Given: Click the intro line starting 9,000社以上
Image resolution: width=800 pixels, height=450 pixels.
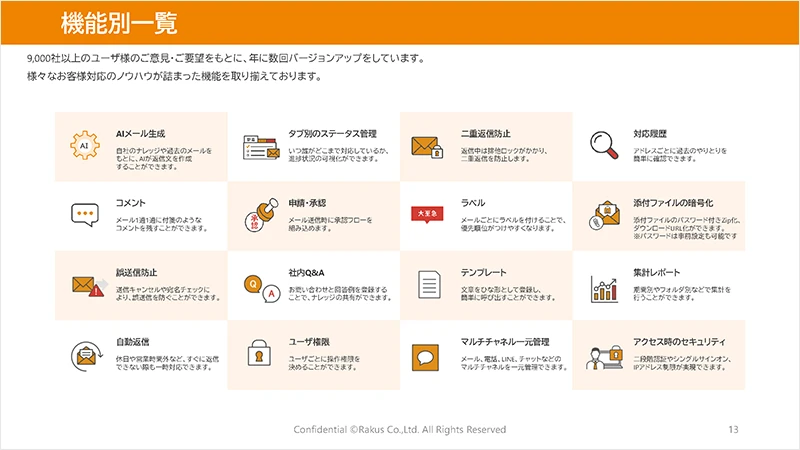Looking at the screenshot, I should (x=226, y=59).
